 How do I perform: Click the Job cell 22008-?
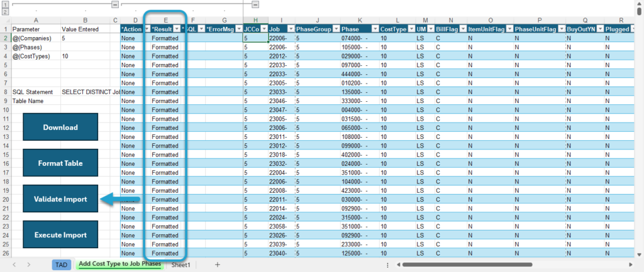tap(281, 190)
